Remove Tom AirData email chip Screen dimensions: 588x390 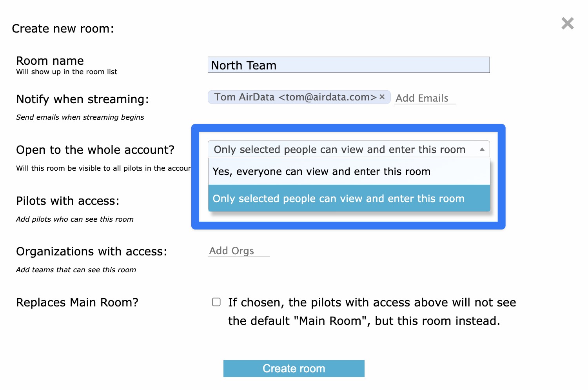click(382, 97)
